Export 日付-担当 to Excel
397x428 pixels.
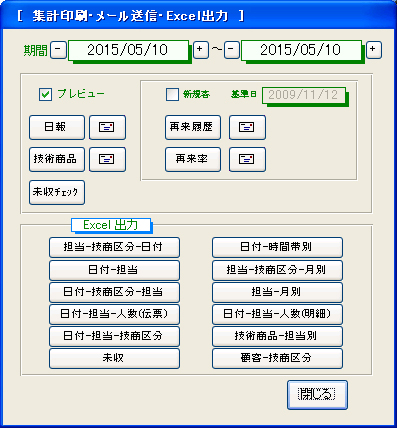[x=114, y=270]
